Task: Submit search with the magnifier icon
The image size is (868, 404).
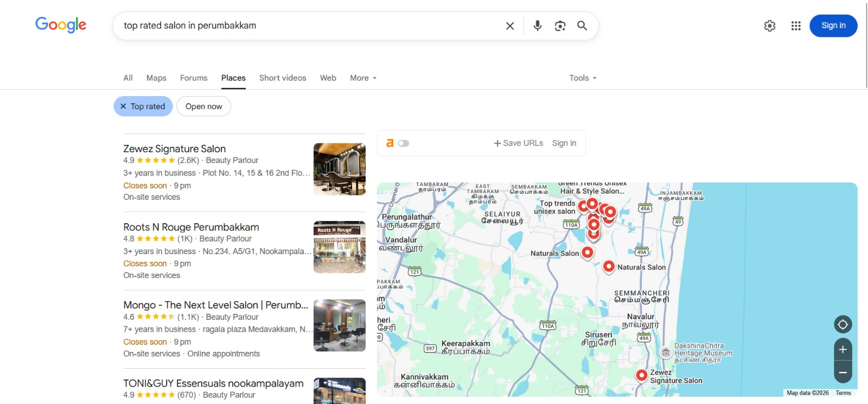Action: 582,26
